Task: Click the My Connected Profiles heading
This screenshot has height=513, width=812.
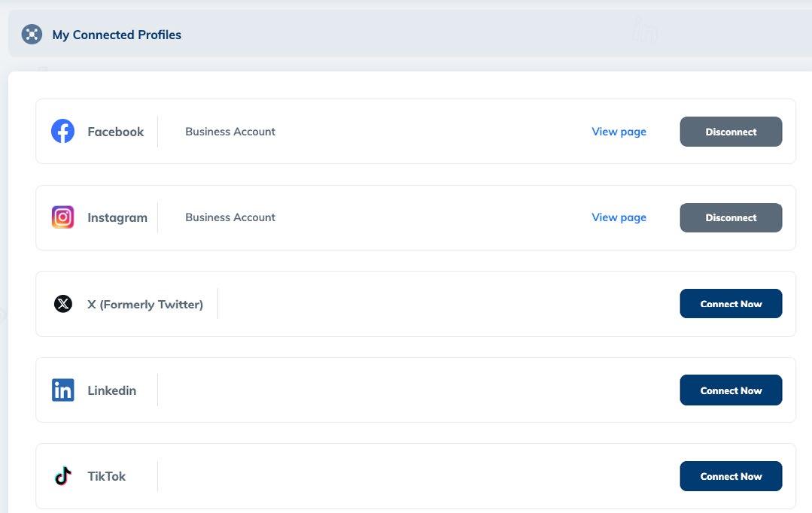Action: (117, 35)
